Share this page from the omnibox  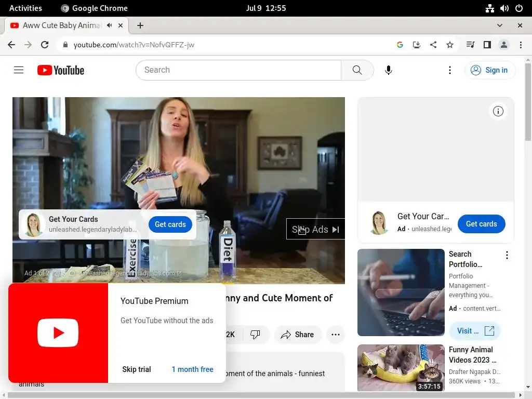[x=433, y=45]
